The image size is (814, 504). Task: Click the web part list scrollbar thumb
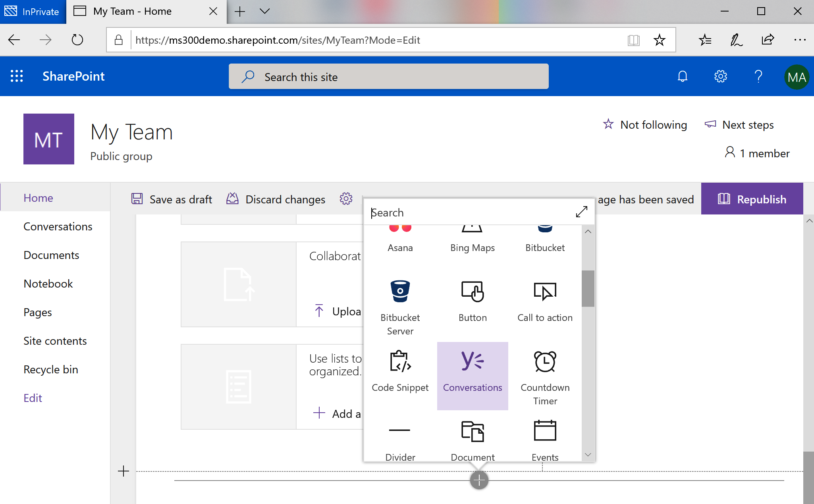[x=588, y=289]
